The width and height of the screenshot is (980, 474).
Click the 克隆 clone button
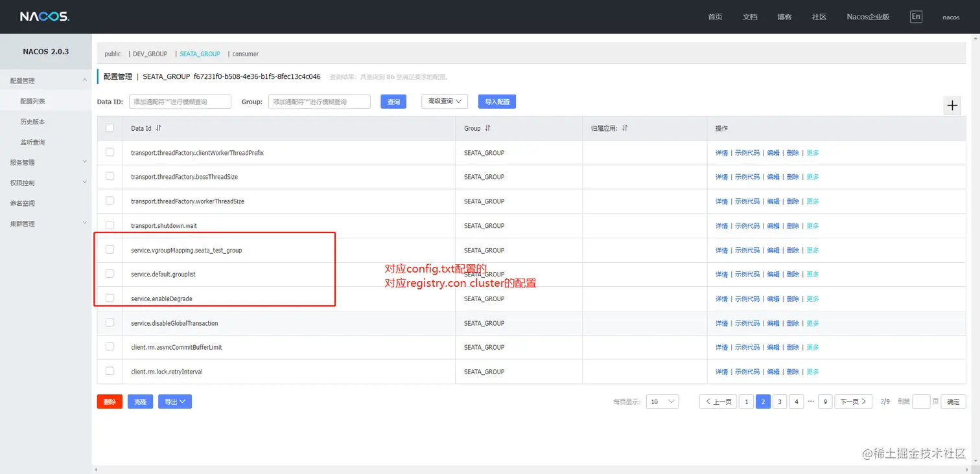(x=140, y=402)
